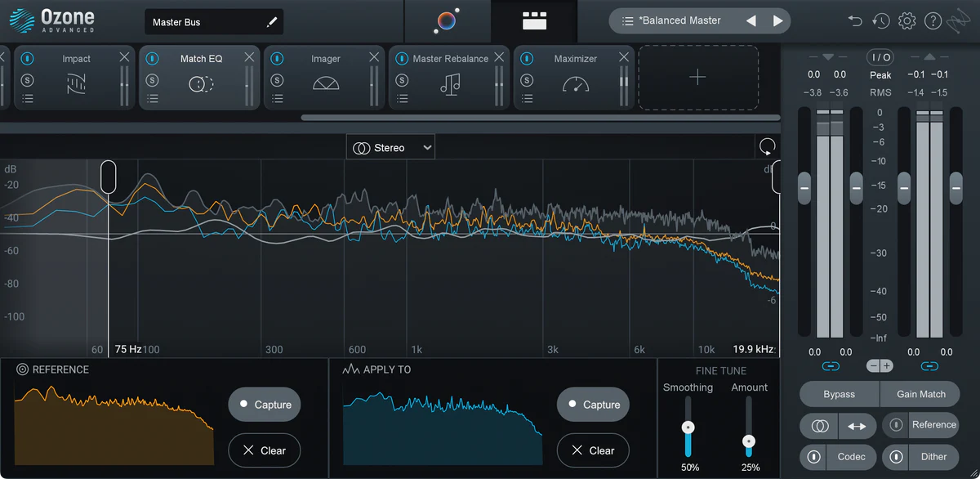Edit the Master Bus name with pencil icon
The width and height of the screenshot is (980, 479).
(x=272, y=22)
